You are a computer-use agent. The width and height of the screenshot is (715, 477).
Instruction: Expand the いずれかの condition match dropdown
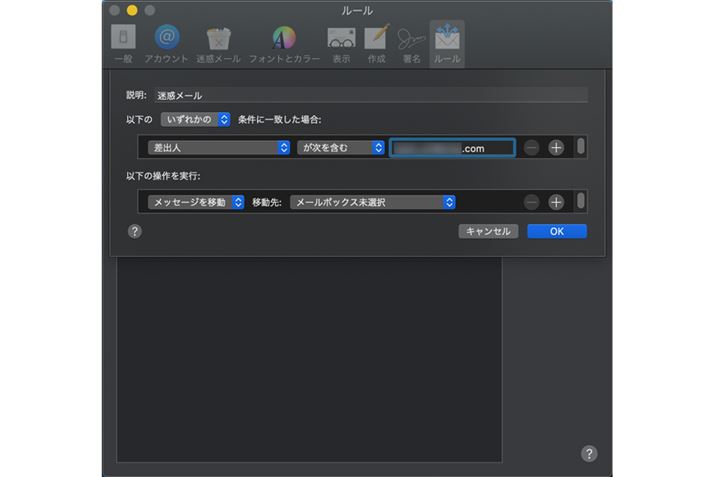coord(197,119)
